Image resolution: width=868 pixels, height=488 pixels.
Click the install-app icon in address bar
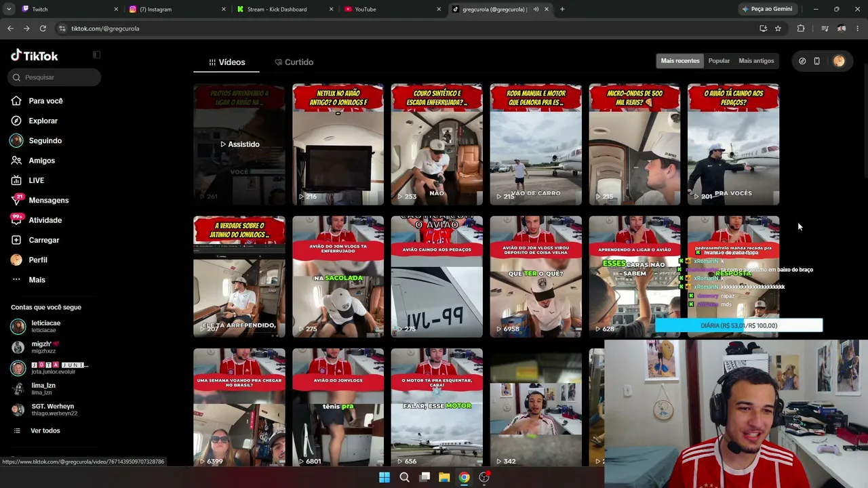pos(763,28)
